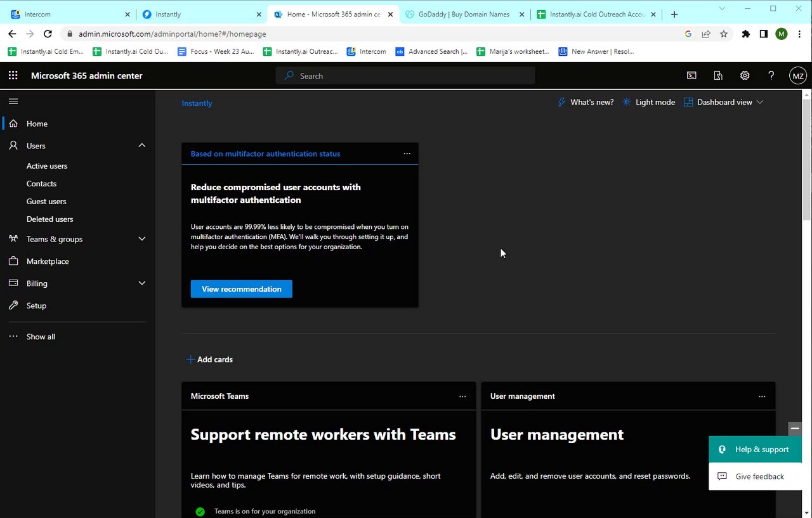Open Instantly.ai Outreac... bookmark
The height and width of the screenshot is (518, 812).
point(299,51)
